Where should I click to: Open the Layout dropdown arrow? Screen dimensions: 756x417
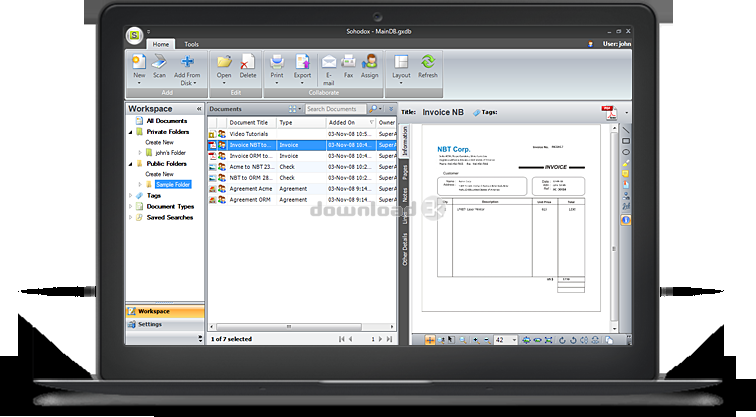click(x=401, y=83)
